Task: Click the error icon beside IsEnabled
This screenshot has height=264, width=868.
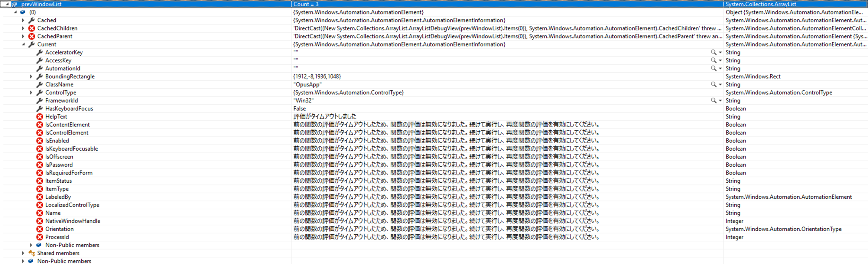Action: (x=40, y=141)
